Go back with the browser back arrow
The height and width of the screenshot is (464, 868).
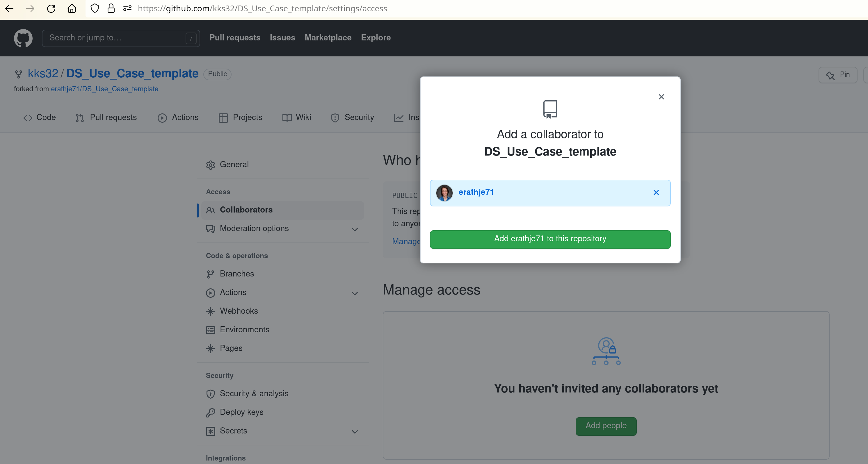[x=9, y=8]
